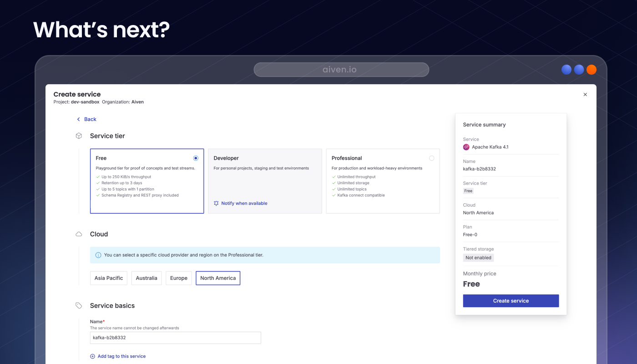Screen dimensions: 637x364
Task: Click kafka-b2b8332 name in service summary
Action: [x=479, y=169]
